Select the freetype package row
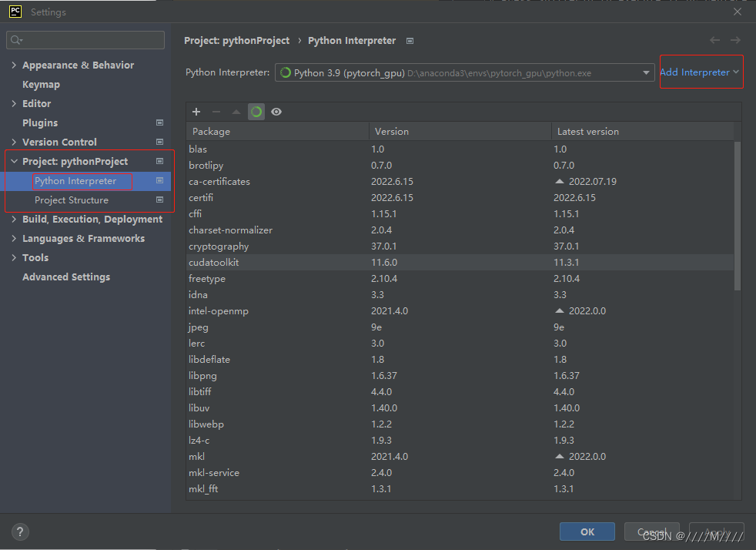This screenshot has height=550, width=756. (460, 278)
